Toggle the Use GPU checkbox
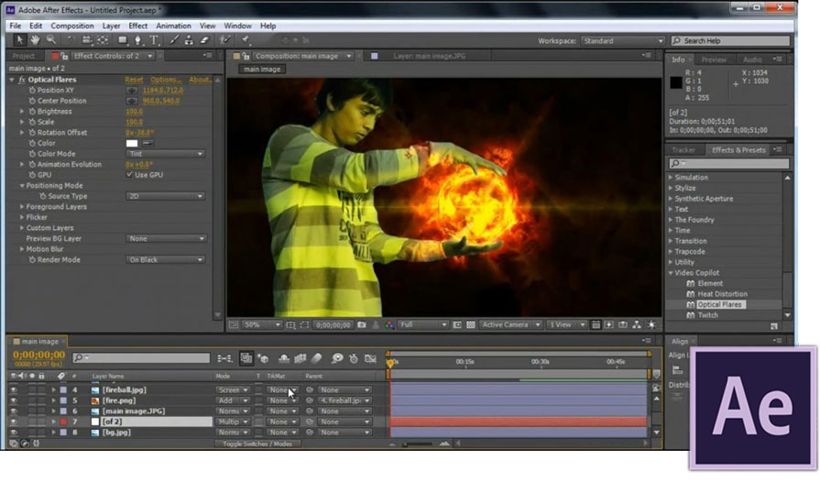820x504 pixels. point(129,175)
